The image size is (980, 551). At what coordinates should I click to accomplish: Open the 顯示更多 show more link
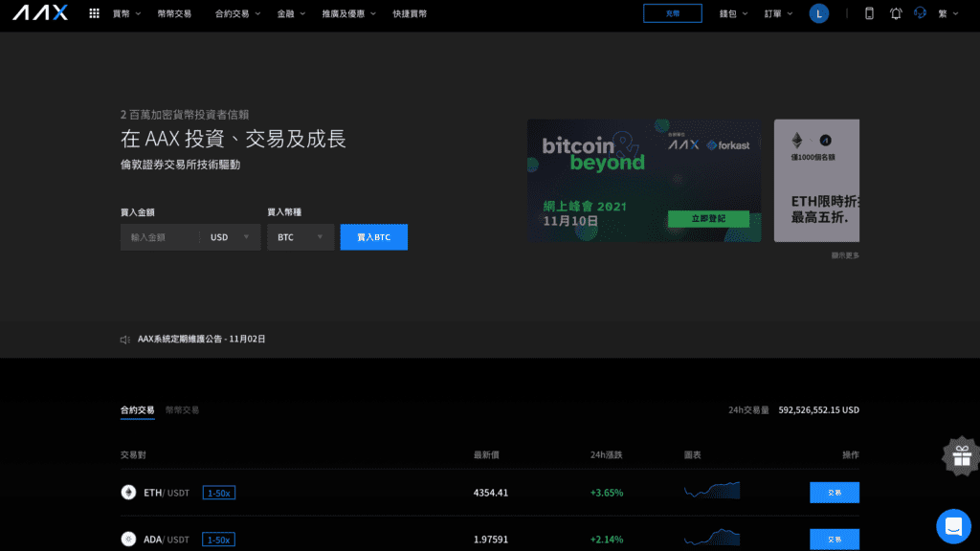point(845,255)
